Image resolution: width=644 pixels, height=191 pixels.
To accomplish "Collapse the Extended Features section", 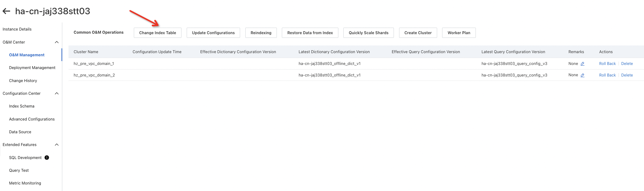I will point(57,145).
